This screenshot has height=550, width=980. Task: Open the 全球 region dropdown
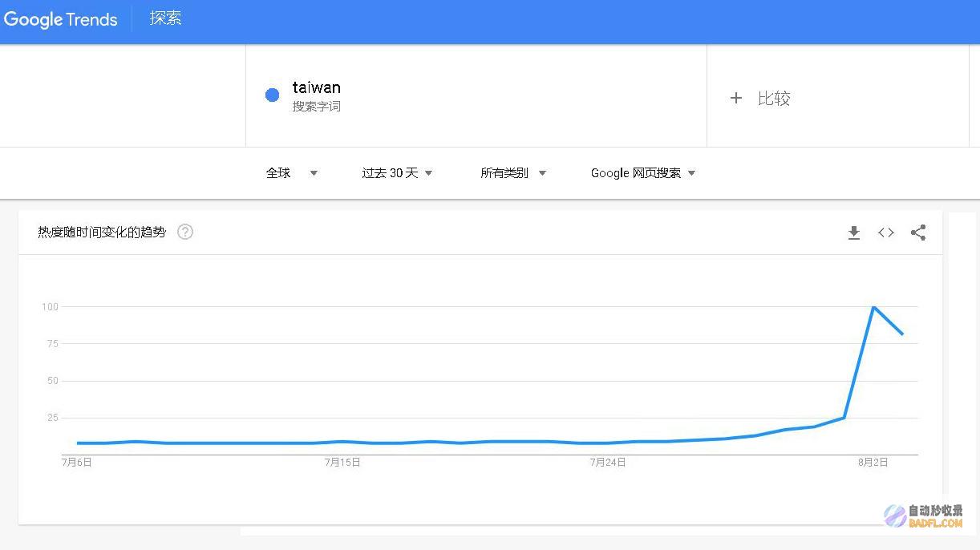(292, 172)
